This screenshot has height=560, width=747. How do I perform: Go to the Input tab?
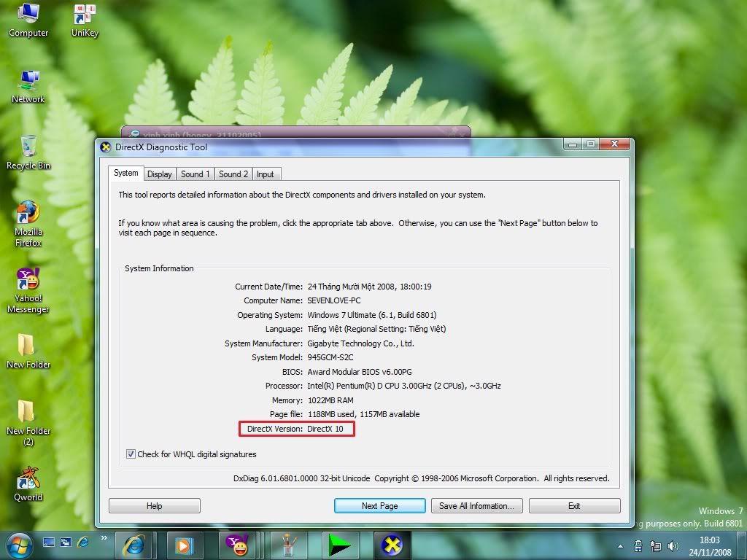[x=266, y=174]
